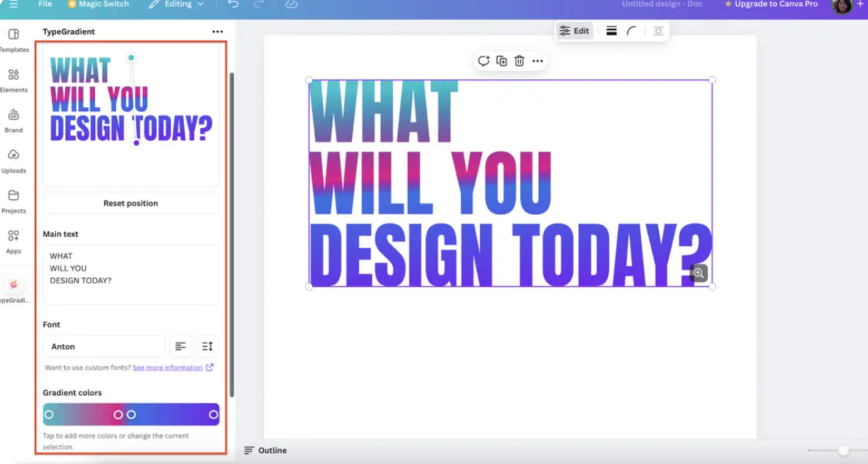Viewport: 868px width, 464px height.
Task: Open the Editing mode dropdown
Action: tap(177, 4)
